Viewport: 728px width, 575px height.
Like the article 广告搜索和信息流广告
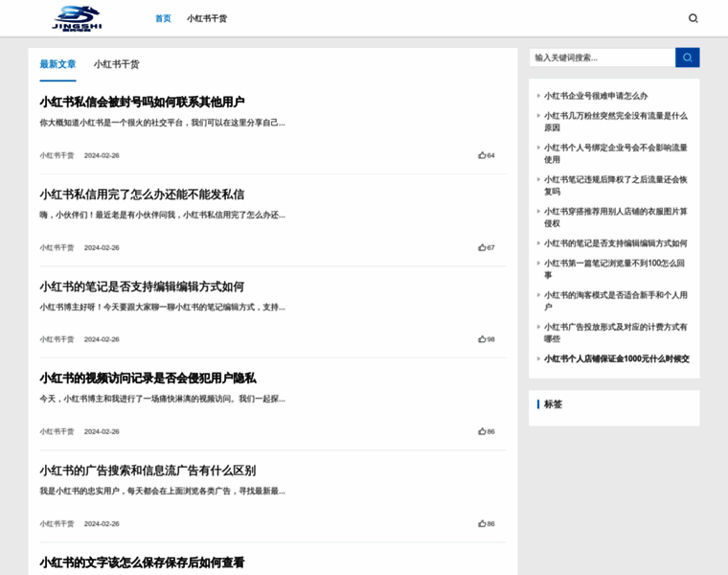click(x=487, y=523)
